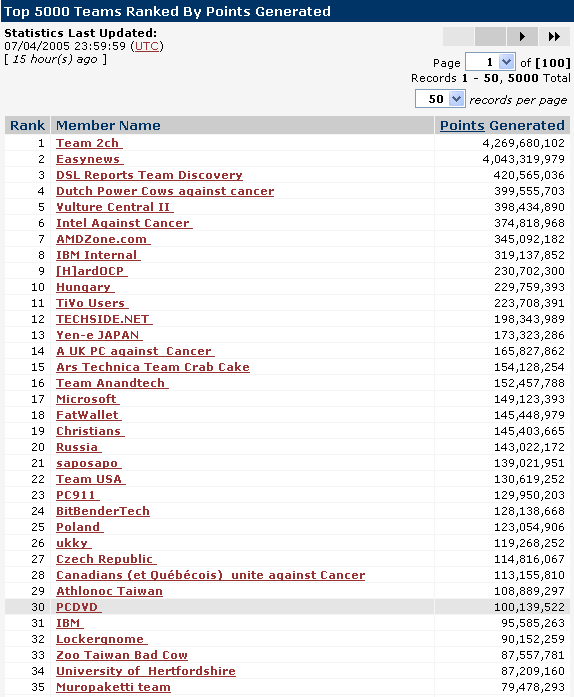Open Team 2ch team page
This screenshot has height=697, width=574.
point(88,143)
